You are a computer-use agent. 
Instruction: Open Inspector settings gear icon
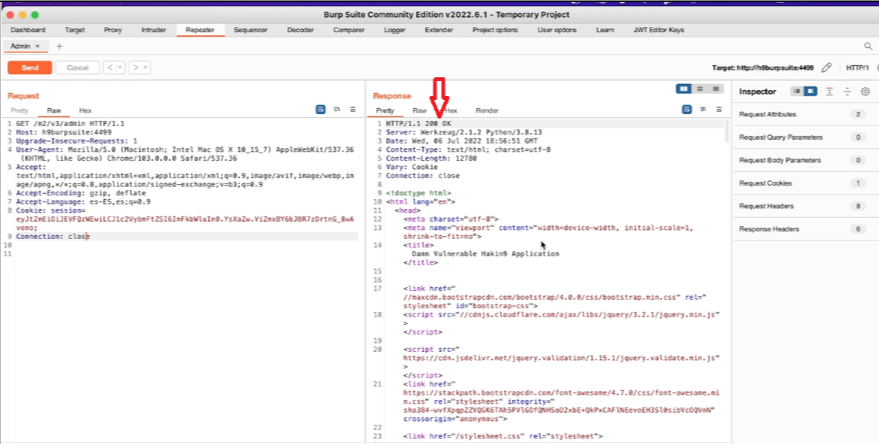[865, 91]
